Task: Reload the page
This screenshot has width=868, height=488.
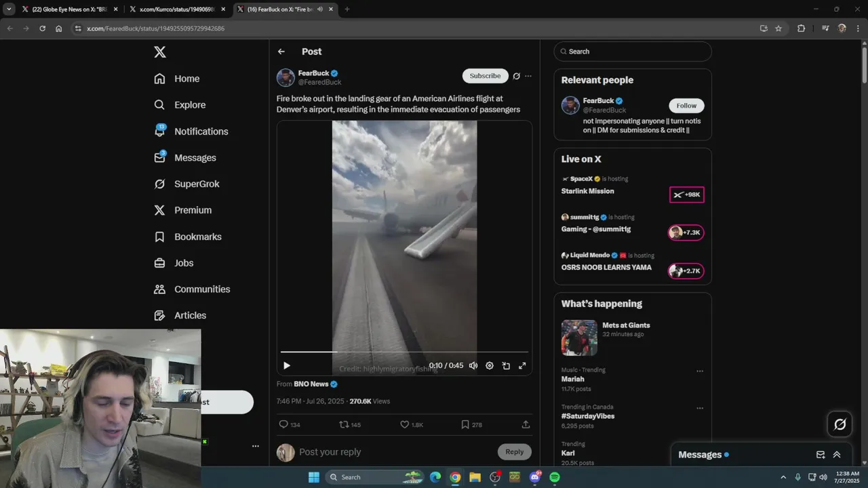Action: [x=42, y=28]
